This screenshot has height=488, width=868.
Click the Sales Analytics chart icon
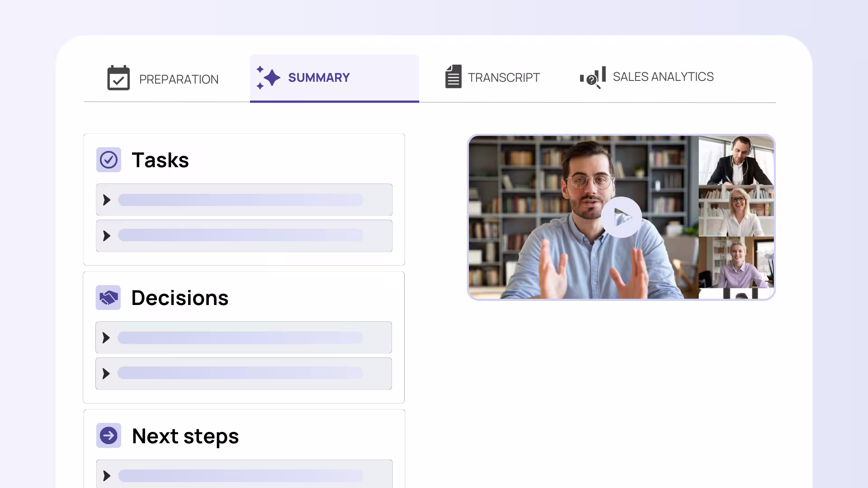[x=593, y=77]
